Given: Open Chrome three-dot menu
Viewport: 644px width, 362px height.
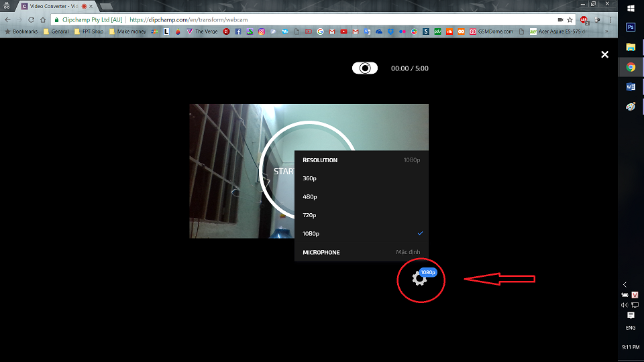Looking at the screenshot, I should (610, 19).
